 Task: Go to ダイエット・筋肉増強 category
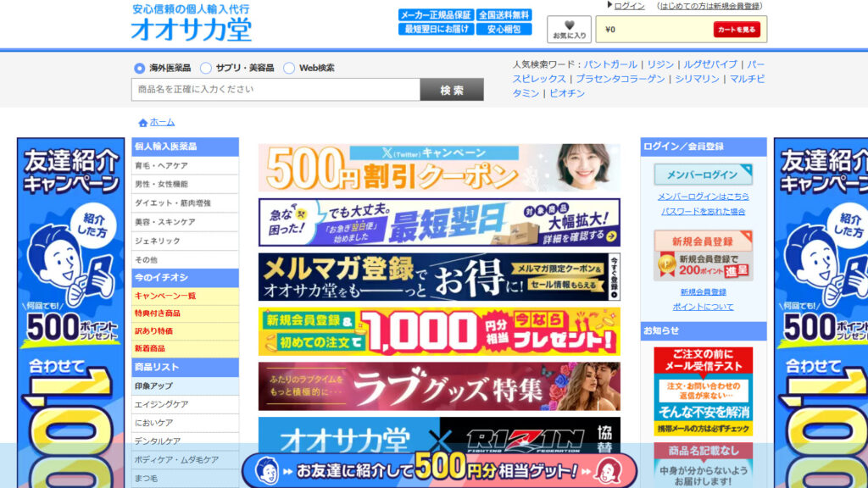click(x=173, y=203)
